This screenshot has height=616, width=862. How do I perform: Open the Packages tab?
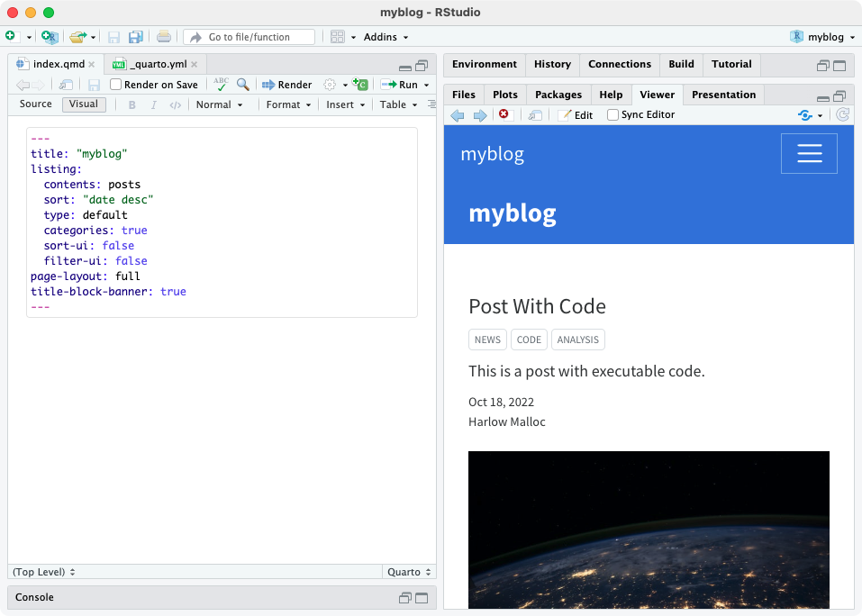coord(558,95)
